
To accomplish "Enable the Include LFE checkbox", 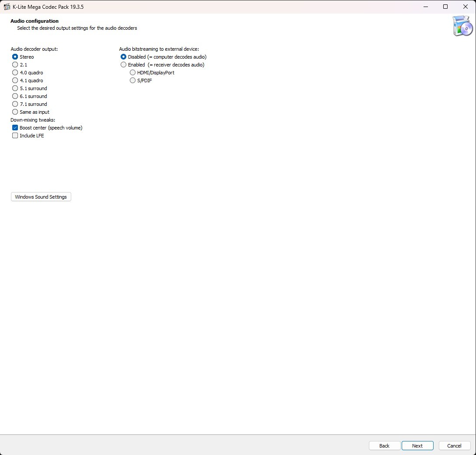I will coord(15,136).
